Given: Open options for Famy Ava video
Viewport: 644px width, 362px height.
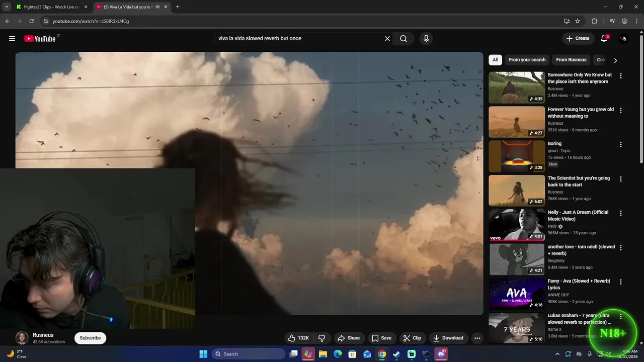Looking at the screenshot, I should tap(620, 282).
